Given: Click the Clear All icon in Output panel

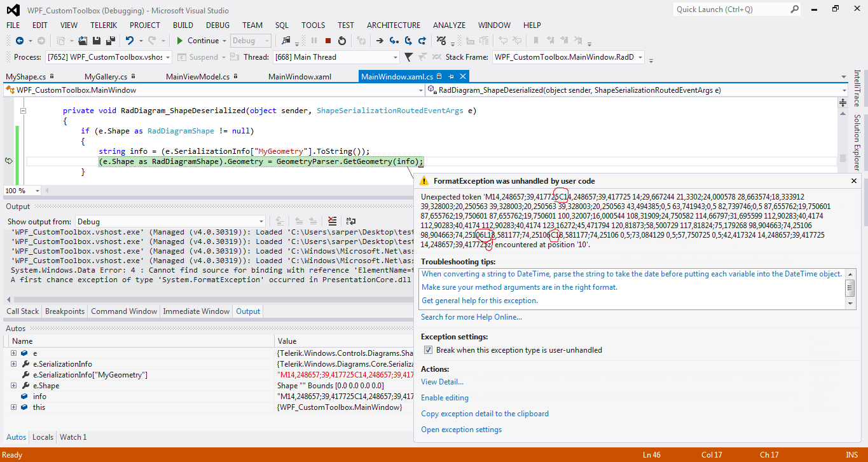Looking at the screenshot, I should coord(332,221).
